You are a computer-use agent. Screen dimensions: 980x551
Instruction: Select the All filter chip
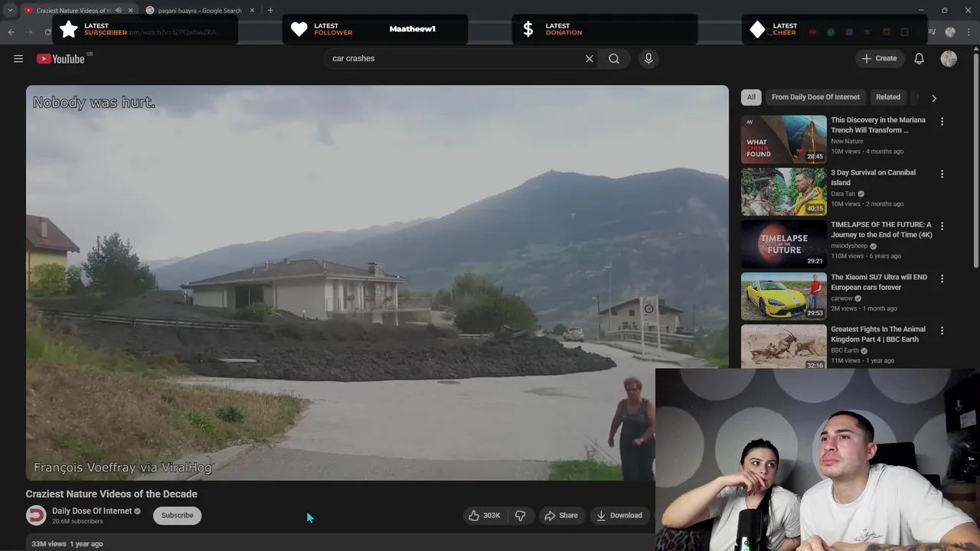coord(751,97)
